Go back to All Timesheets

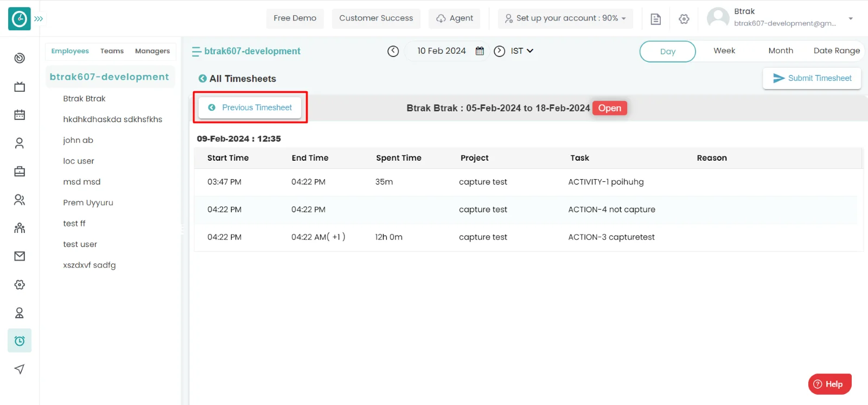pyautogui.click(x=237, y=79)
